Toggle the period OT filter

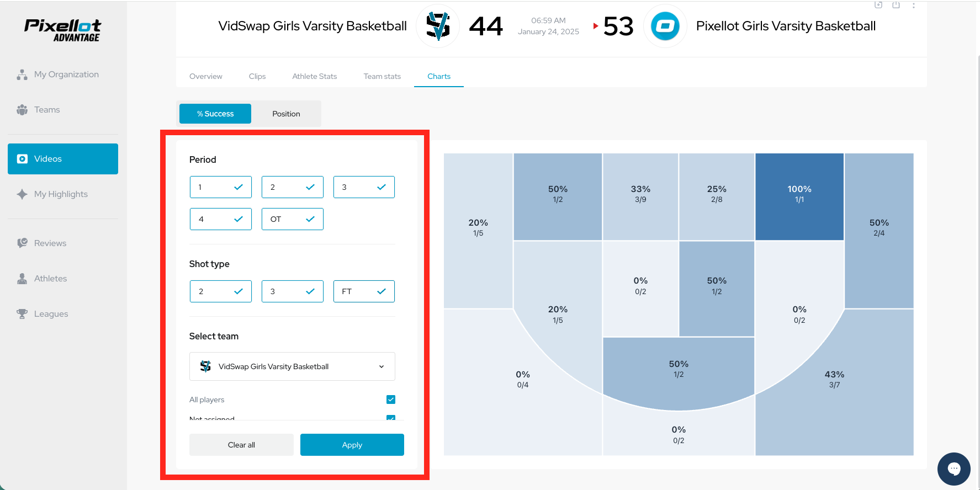[292, 219]
